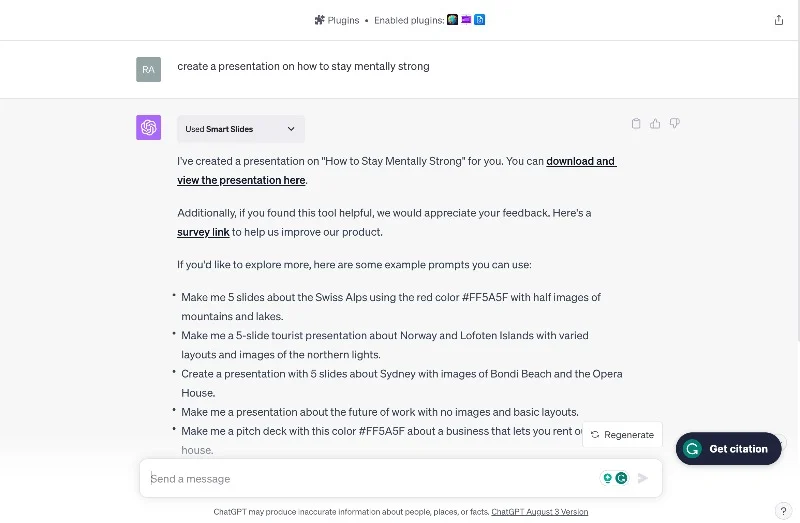Click the RA user avatar
800x523 pixels.
pos(148,69)
